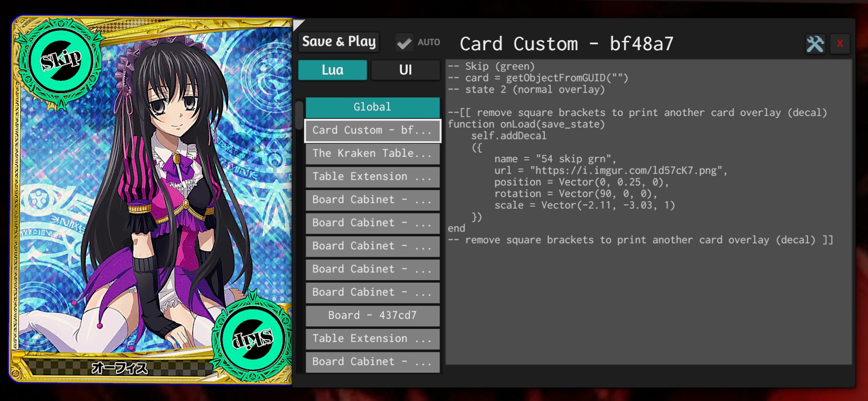868x401 pixels.
Task: Click the upside-down Skip badge on the card
Action: tap(252, 339)
